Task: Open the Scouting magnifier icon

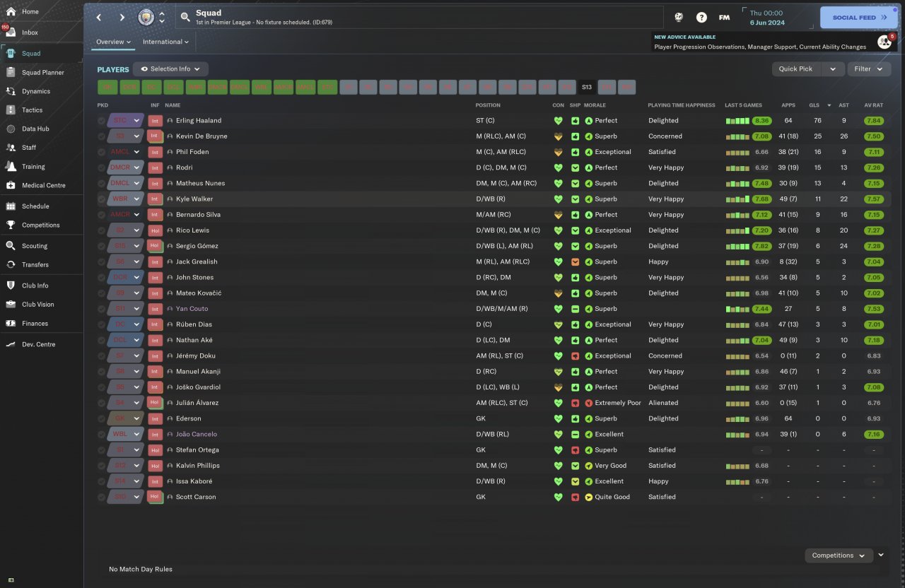Action: pyautogui.click(x=11, y=246)
